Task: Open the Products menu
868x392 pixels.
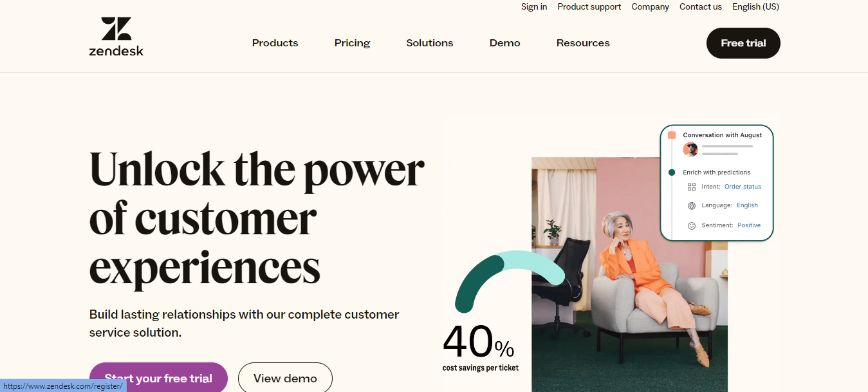Action: point(275,43)
